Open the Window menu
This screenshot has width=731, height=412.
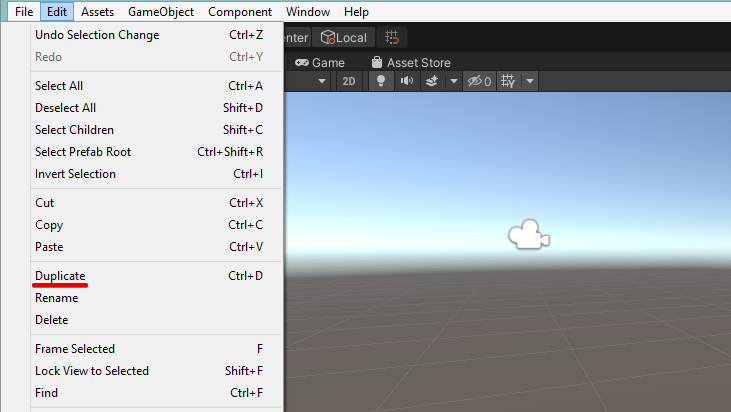(308, 12)
